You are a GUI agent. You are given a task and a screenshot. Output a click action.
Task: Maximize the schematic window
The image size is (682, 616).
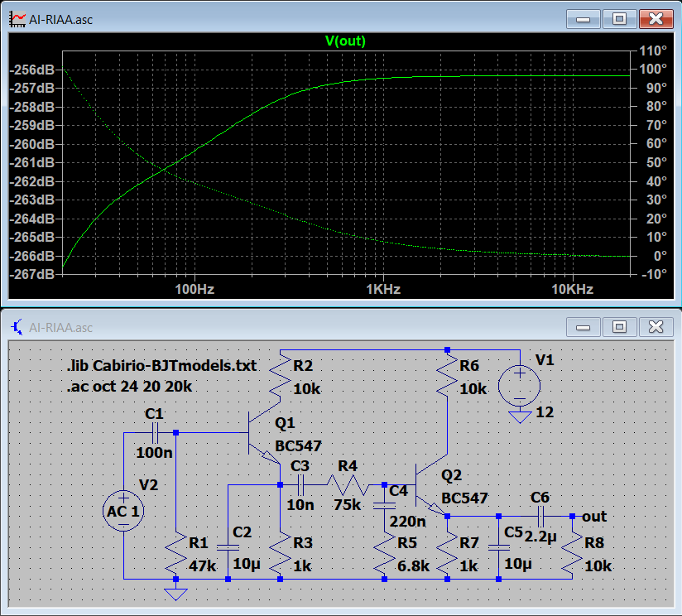[x=619, y=327]
